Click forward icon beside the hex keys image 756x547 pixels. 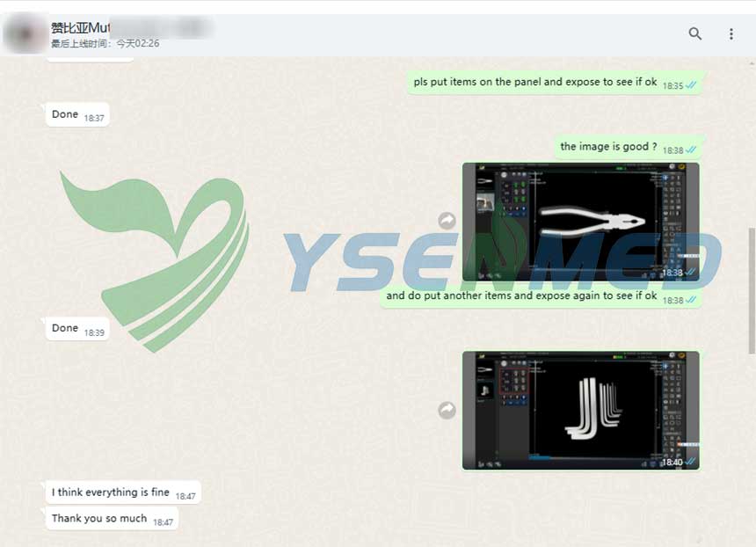point(447,411)
